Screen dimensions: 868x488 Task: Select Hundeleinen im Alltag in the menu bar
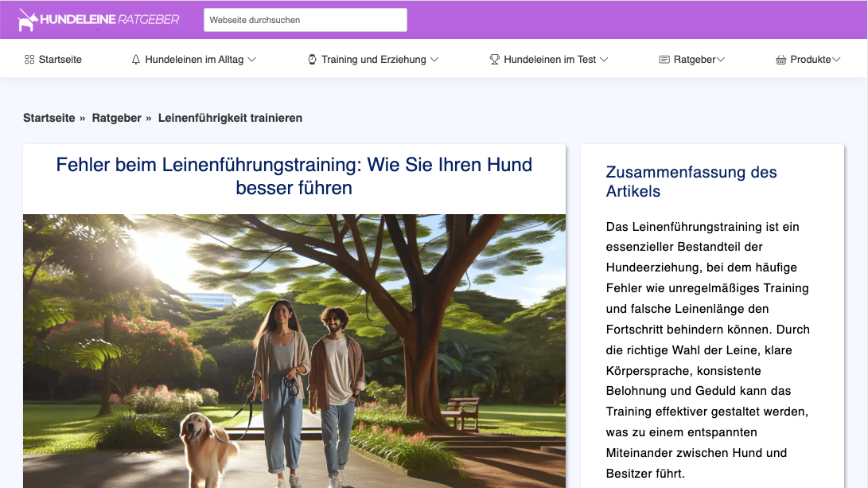[x=194, y=58]
